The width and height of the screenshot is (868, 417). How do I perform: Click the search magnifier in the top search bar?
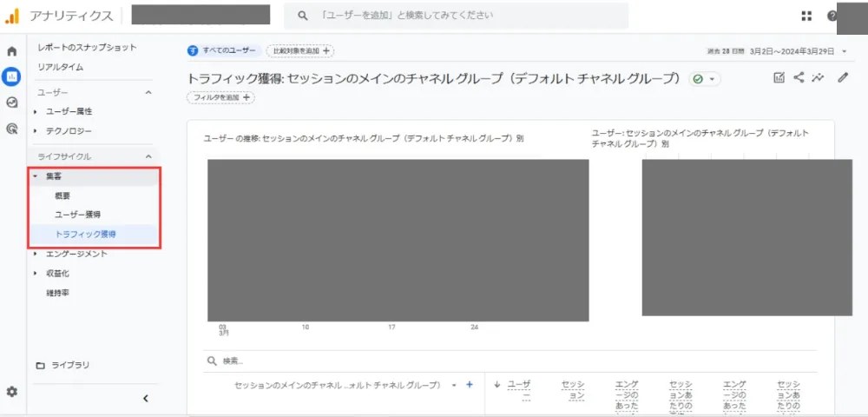[x=302, y=16]
